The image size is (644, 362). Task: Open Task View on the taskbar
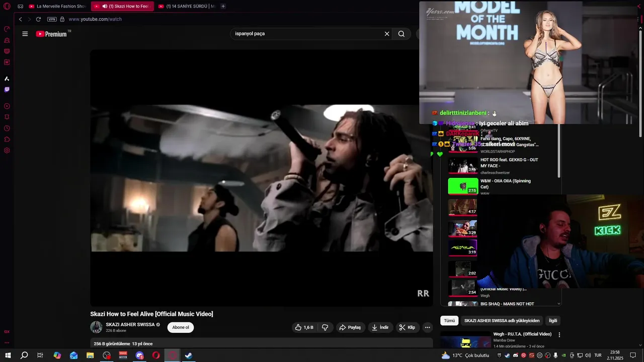point(40,355)
